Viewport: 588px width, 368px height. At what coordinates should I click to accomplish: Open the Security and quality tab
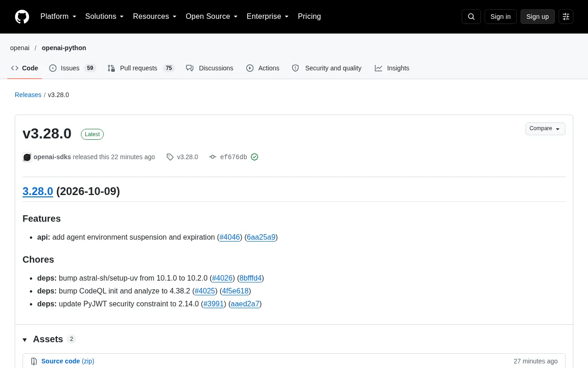[327, 68]
